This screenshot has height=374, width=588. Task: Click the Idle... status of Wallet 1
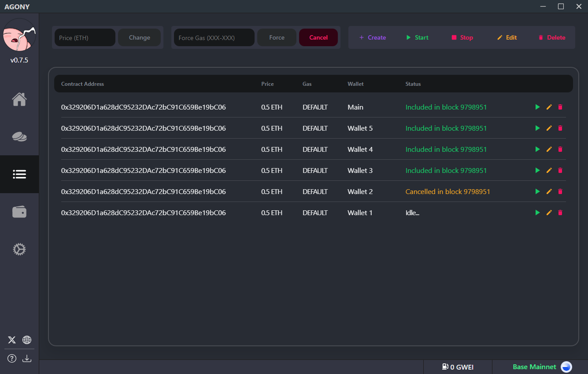[412, 213]
